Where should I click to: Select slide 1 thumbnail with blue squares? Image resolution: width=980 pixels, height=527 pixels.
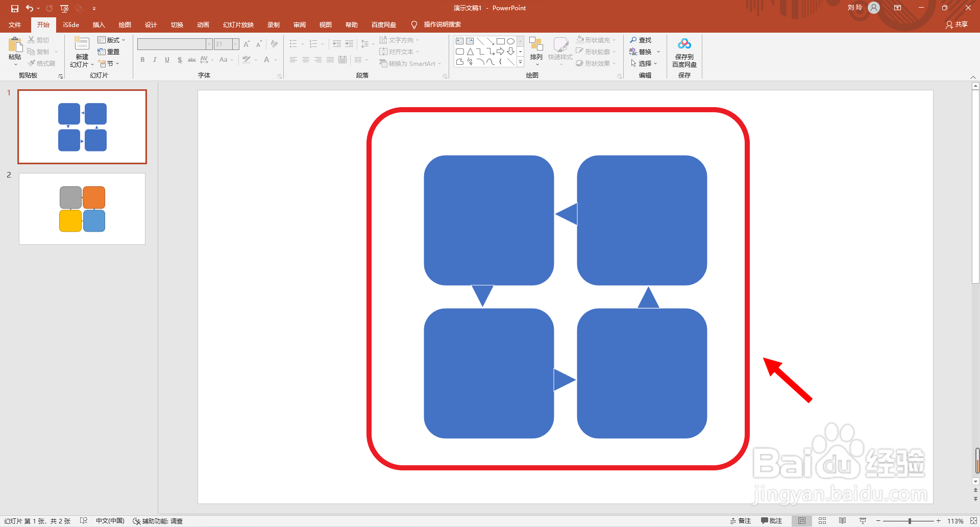pos(82,127)
